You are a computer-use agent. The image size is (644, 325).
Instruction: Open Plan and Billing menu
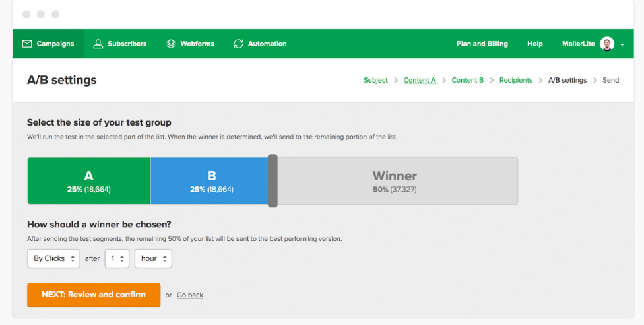tap(482, 44)
